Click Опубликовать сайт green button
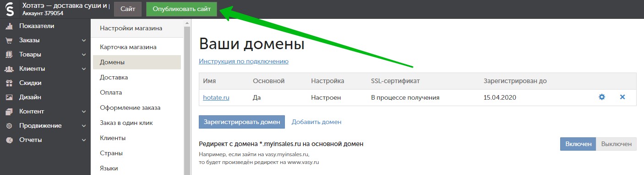644x175 pixels. click(182, 9)
